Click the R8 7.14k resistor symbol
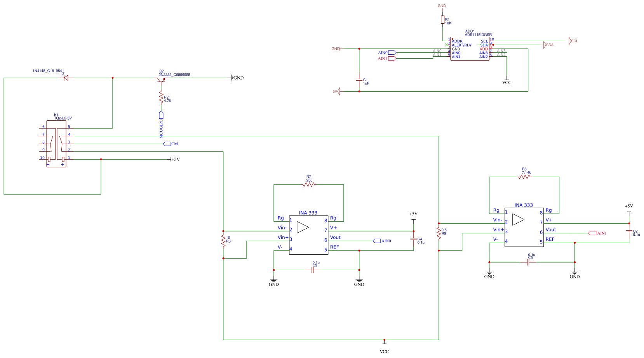Screen dimensions: 644x358 pyautogui.click(x=524, y=177)
